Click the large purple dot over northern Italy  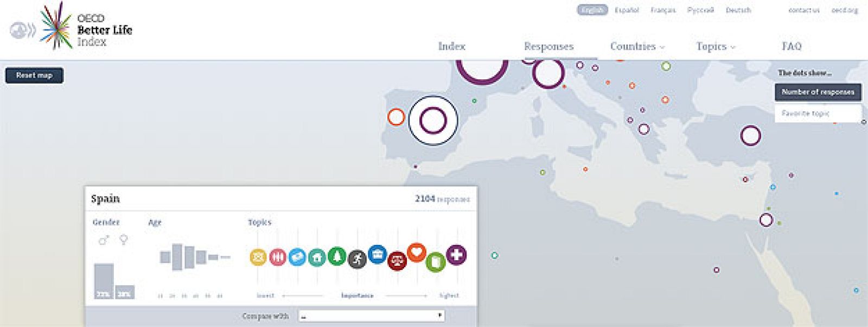(548, 73)
